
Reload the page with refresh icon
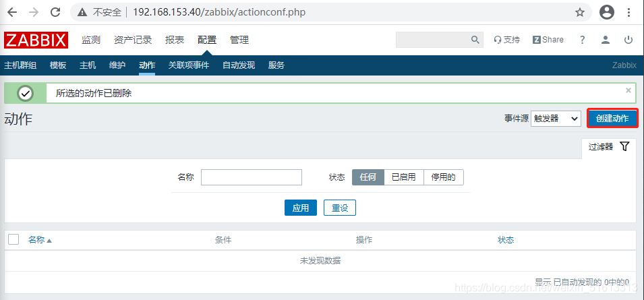click(55, 12)
